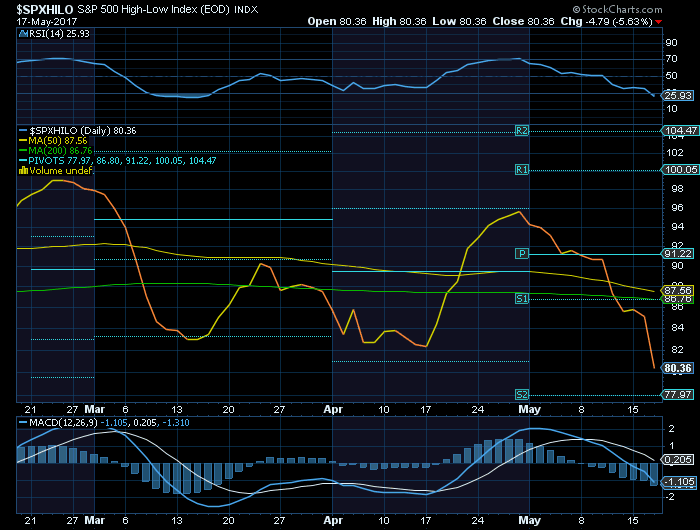Click the 80.36 last price label

coord(678,368)
